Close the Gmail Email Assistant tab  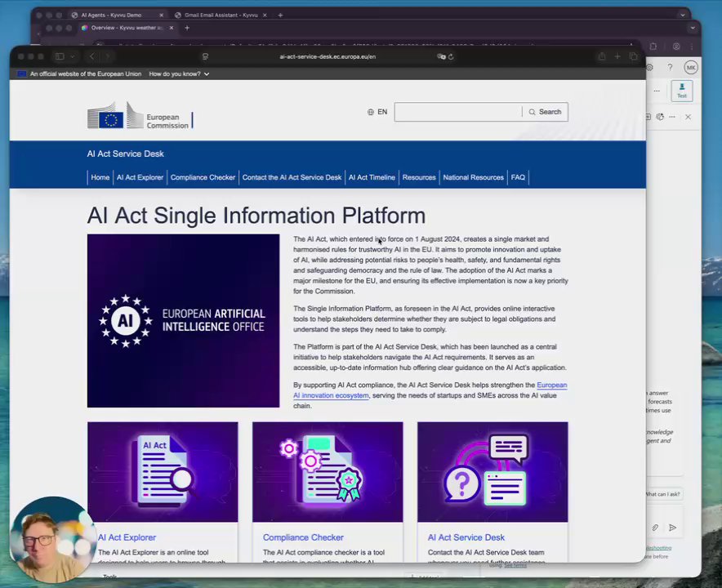pyautogui.click(x=265, y=16)
